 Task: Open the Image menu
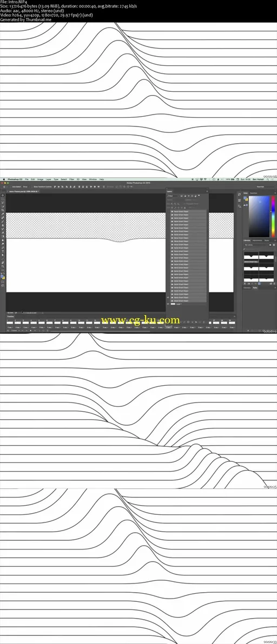40,179
